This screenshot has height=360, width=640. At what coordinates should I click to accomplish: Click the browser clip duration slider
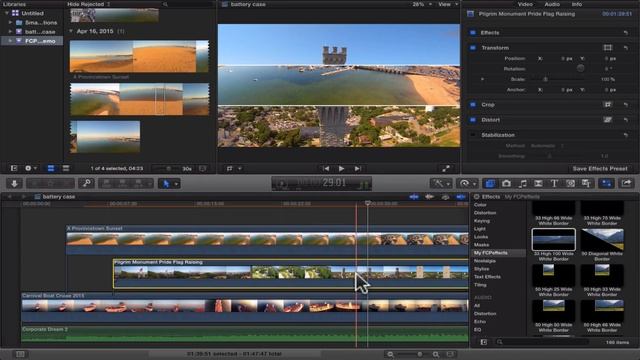[x=169, y=168]
